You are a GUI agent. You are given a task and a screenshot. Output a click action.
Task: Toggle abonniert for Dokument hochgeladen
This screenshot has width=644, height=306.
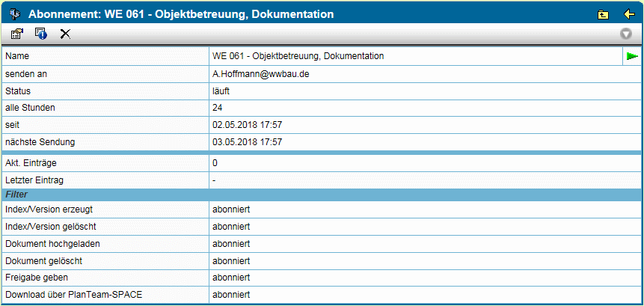click(231, 244)
